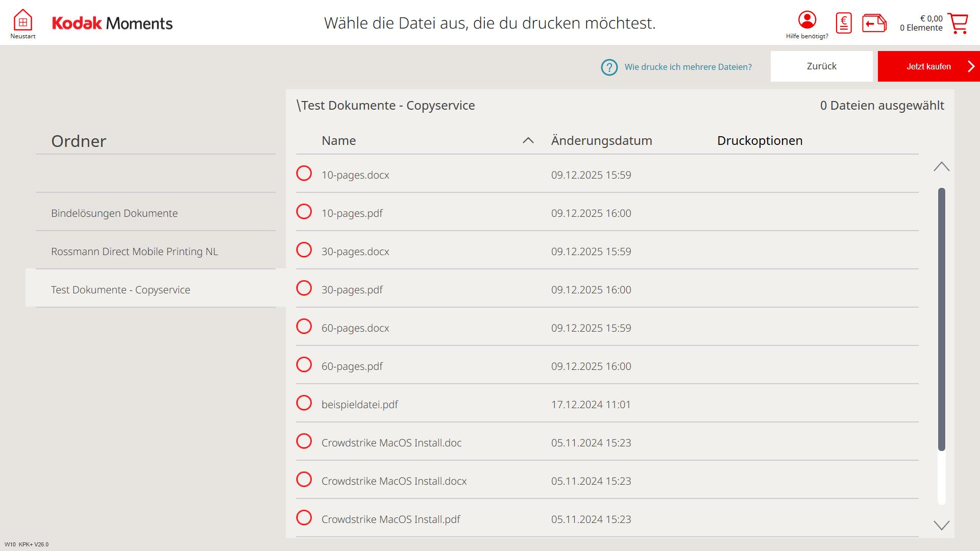Click the return-prints arrow icon in header
This screenshot has height=551, width=980.
coord(874,23)
